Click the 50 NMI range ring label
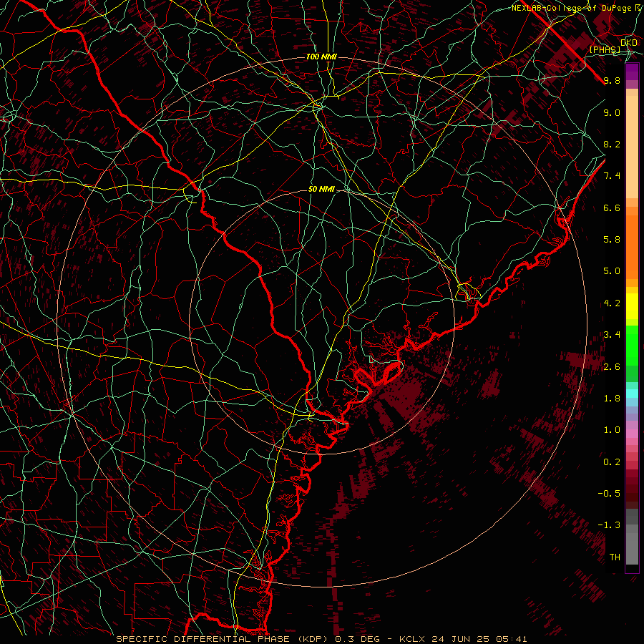This screenshot has width=644, height=644. point(321,190)
